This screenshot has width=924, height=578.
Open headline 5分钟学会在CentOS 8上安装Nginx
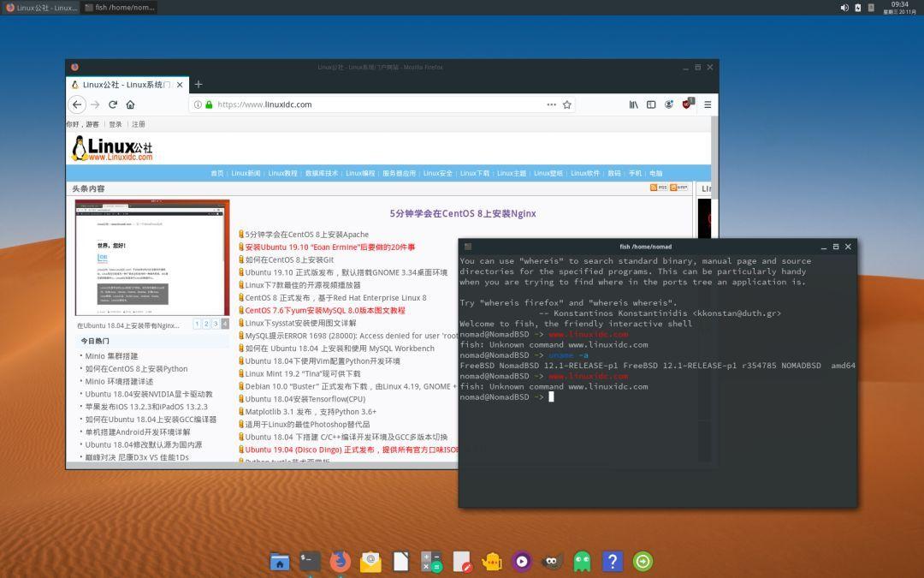pos(463,213)
